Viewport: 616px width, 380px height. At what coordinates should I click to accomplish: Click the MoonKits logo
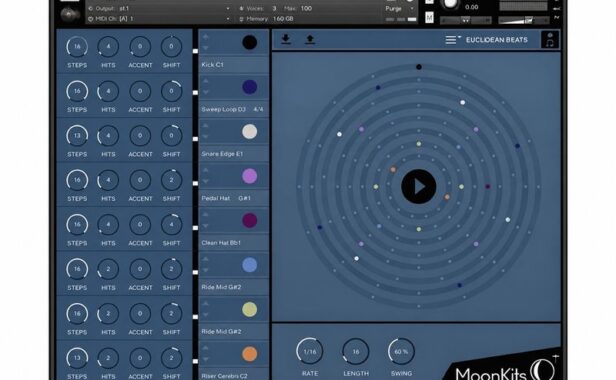click(505, 370)
